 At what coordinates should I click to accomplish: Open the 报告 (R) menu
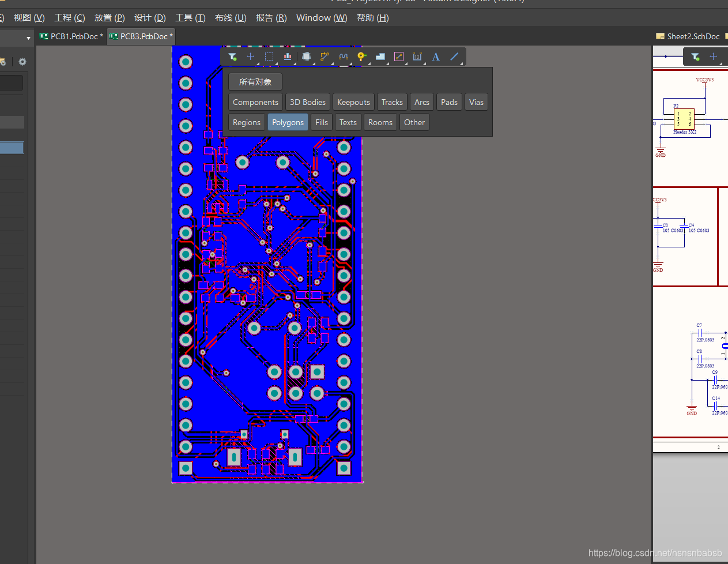[271, 18]
